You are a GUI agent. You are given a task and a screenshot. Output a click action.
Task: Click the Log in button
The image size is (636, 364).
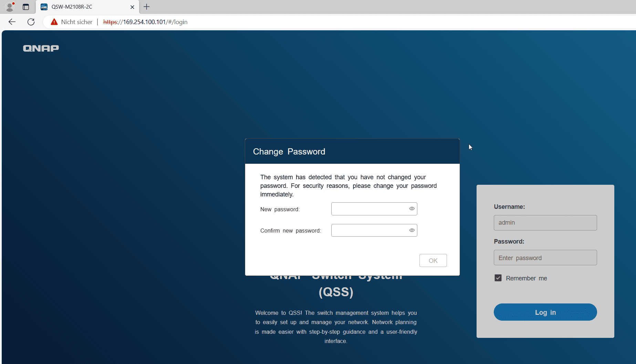545,312
